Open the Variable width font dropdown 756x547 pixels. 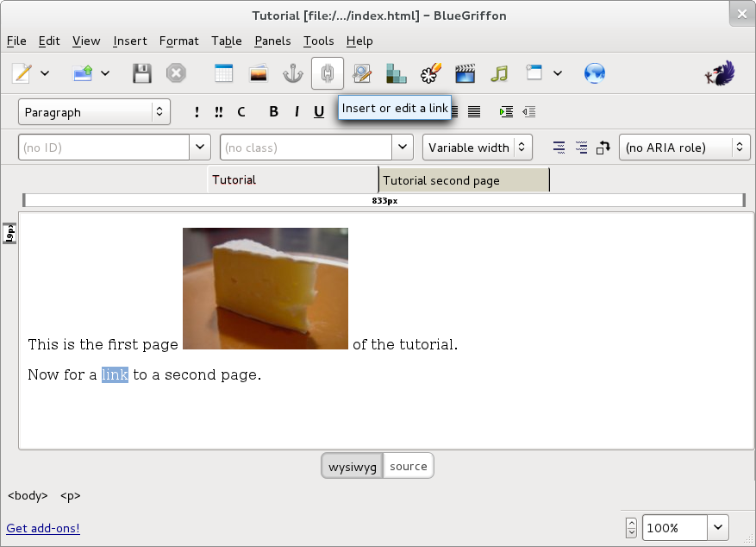pyautogui.click(x=478, y=148)
